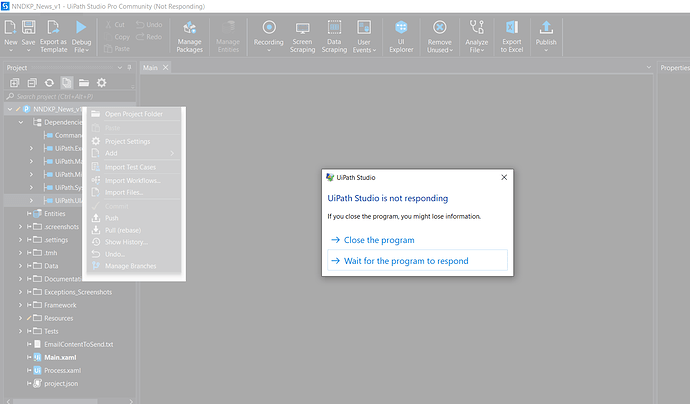Open User Events tool
This screenshot has width=690, height=404.
[x=364, y=27]
